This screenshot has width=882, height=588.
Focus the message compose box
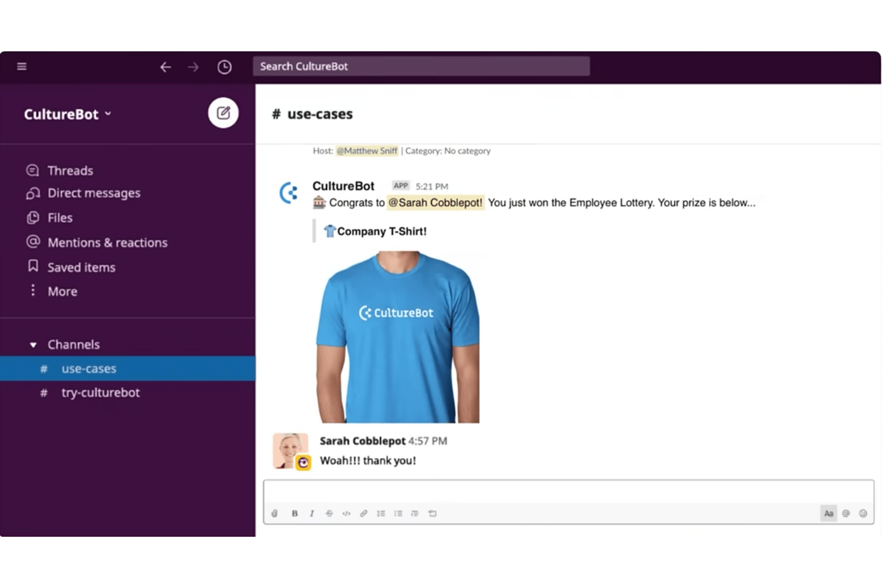tap(569, 492)
